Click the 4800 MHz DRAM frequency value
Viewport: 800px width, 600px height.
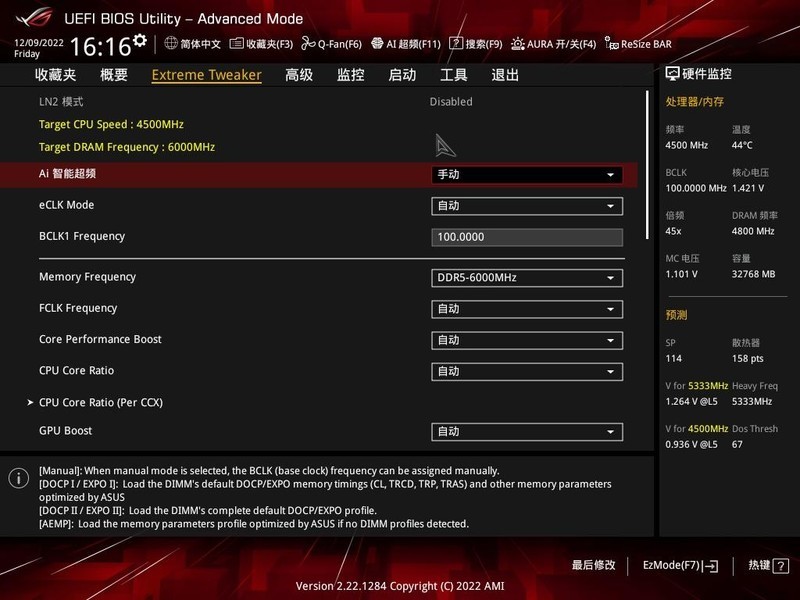[x=753, y=231]
